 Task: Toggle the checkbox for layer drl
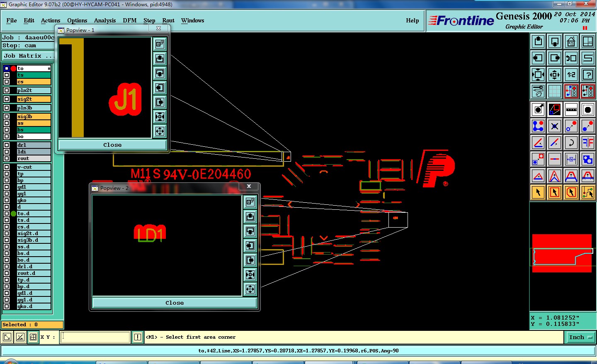7,145
